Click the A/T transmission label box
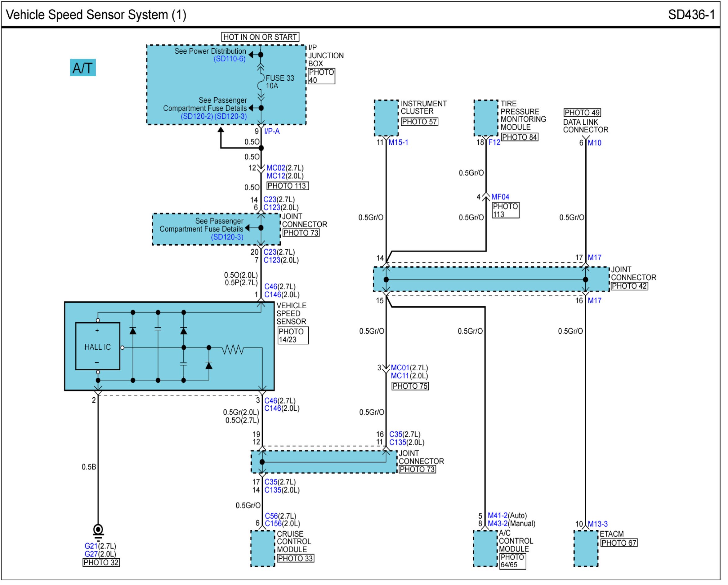This screenshot has width=728, height=585. coord(83,68)
